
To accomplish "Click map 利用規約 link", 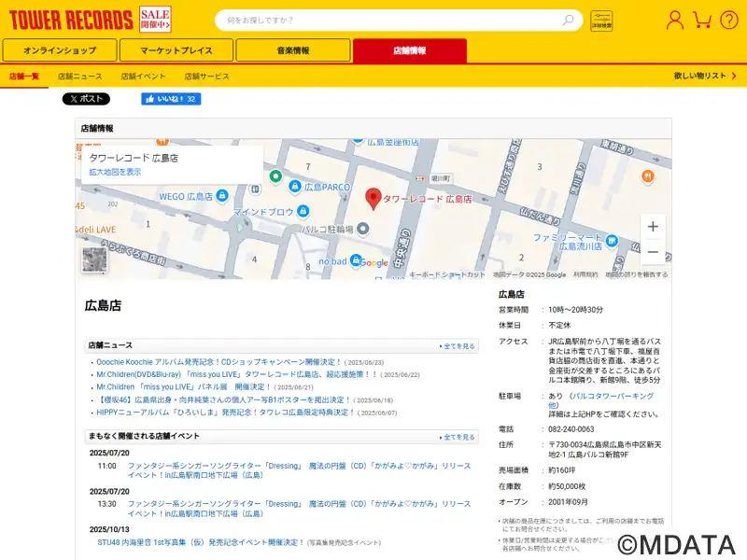I will (585, 274).
